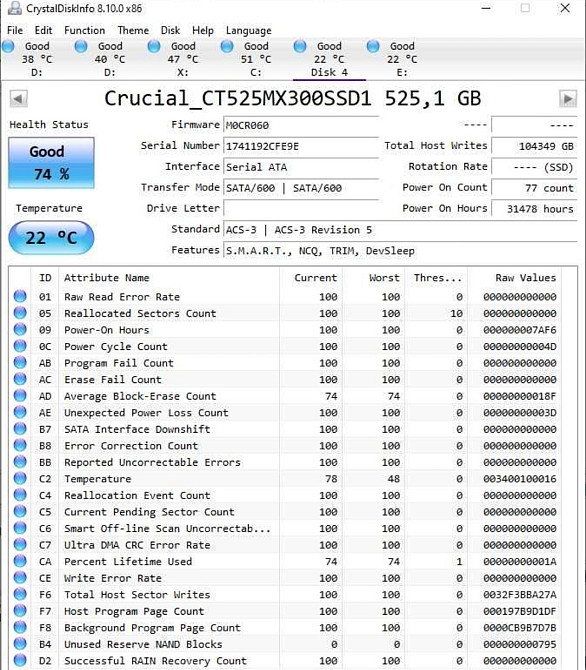The width and height of the screenshot is (586, 670).
Task: Click the Interface field Serial ATA
Action: [301, 167]
